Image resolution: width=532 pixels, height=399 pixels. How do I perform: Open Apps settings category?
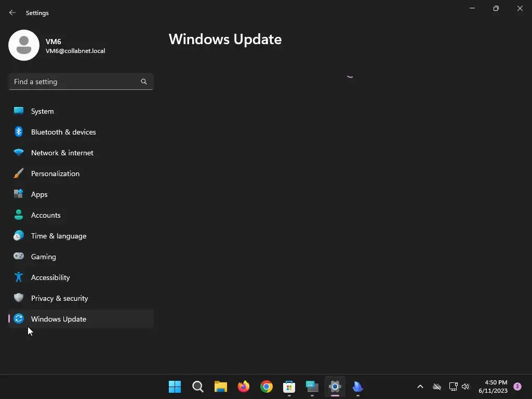coord(81,194)
